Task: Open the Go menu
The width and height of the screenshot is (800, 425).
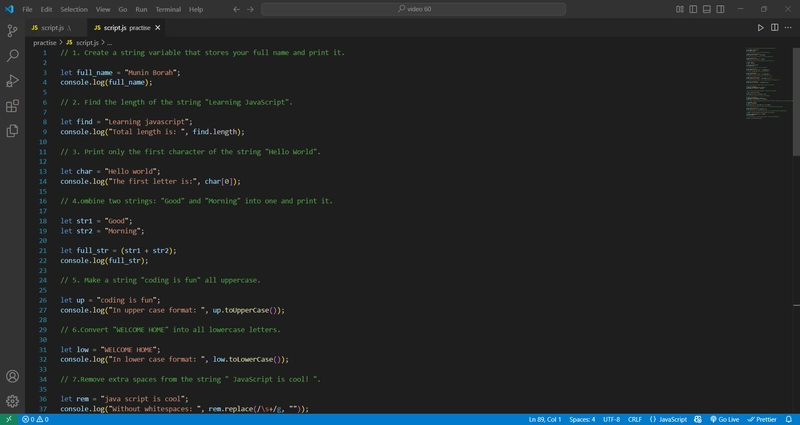Action: [x=122, y=9]
